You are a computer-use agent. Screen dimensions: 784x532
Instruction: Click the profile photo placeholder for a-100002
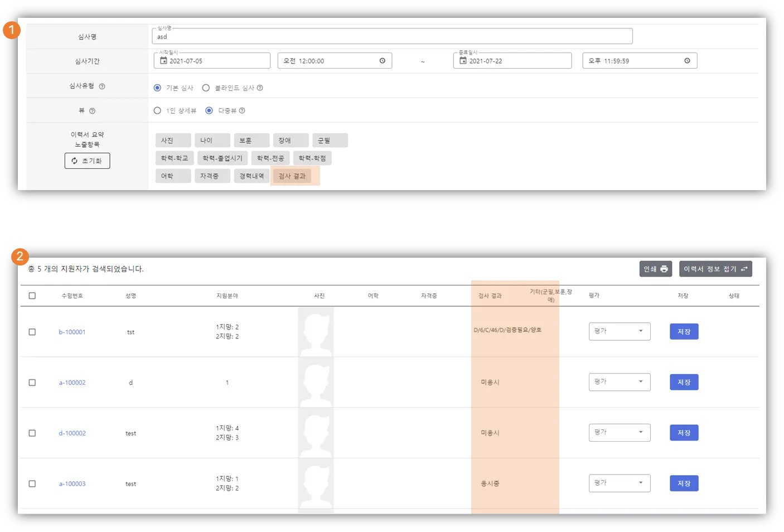tap(316, 383)
